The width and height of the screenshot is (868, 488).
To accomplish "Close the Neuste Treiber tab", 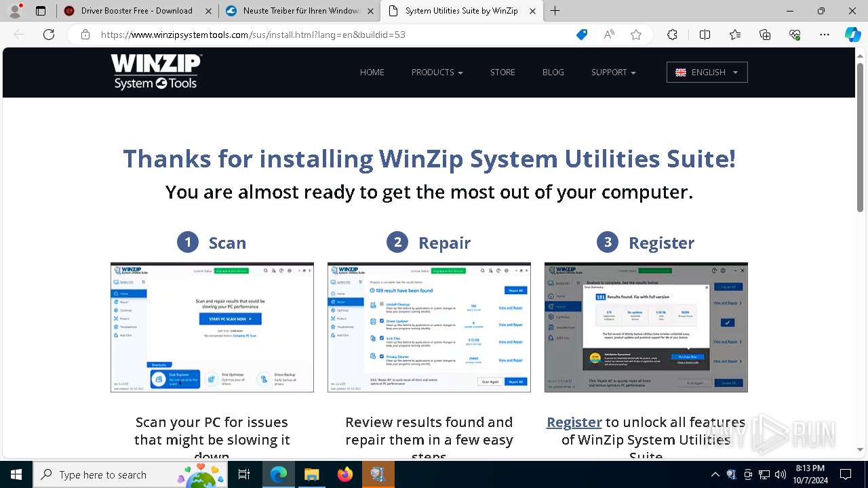I will pyautogui.click(x=370, y=11).
